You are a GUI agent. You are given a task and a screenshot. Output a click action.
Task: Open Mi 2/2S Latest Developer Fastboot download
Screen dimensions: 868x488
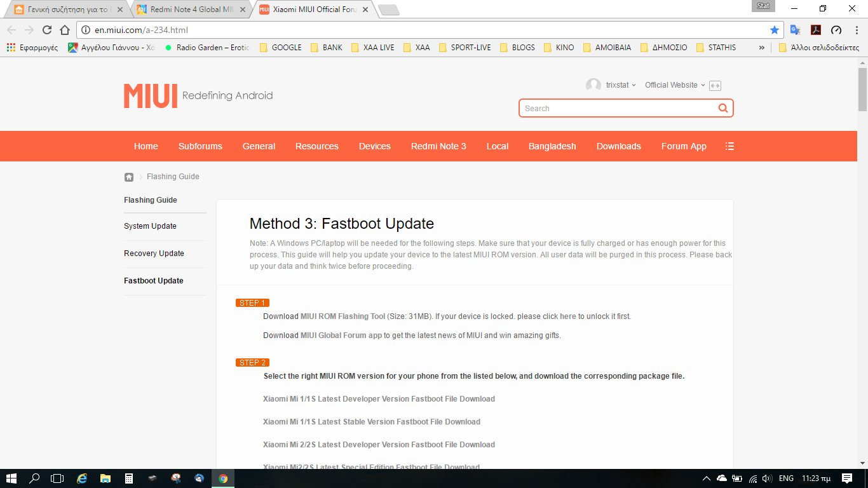point(379,445)
